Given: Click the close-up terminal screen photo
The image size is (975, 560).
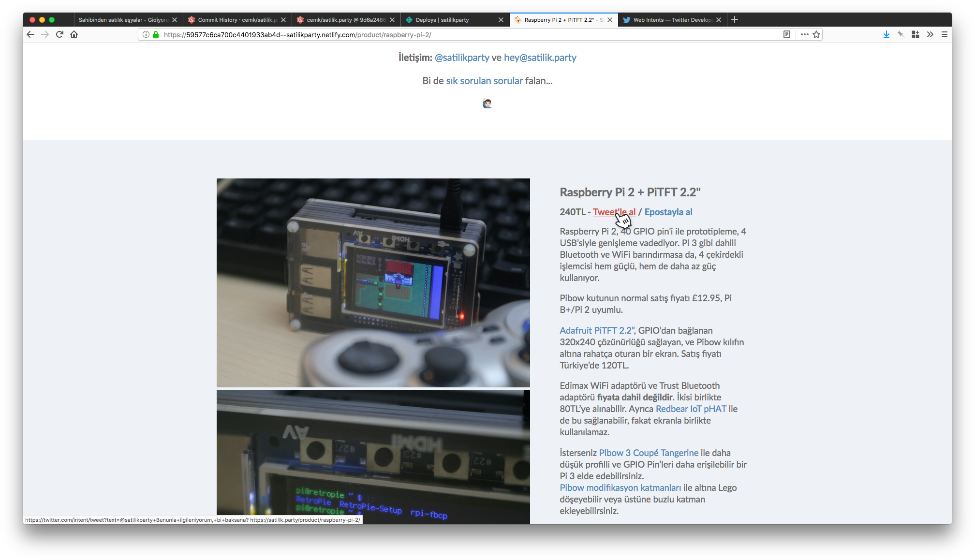Looking at the screenshot, I should [373, 457].
